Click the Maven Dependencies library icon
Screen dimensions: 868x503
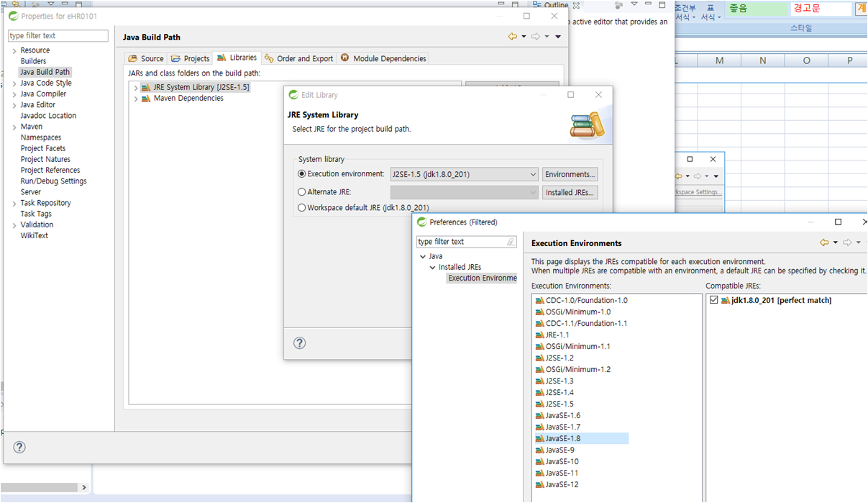point(147,99)
